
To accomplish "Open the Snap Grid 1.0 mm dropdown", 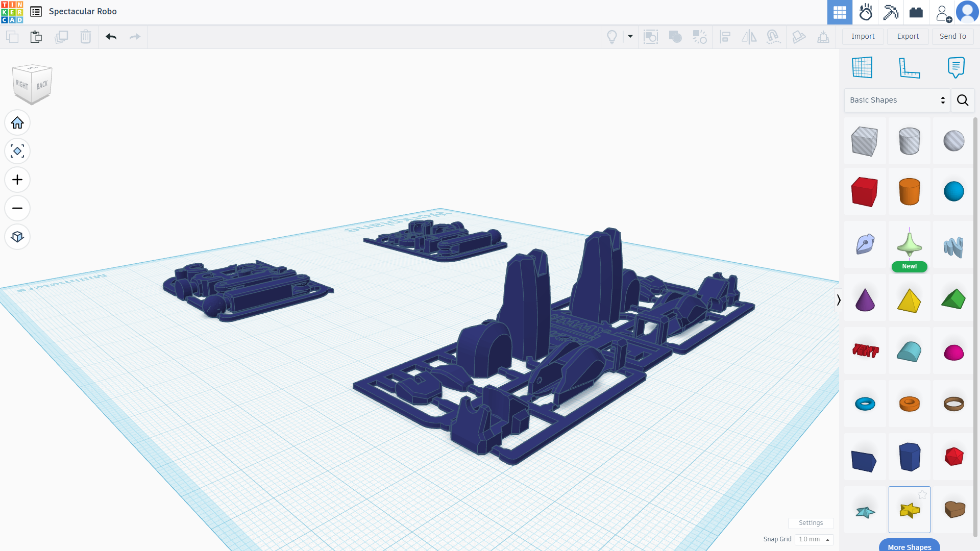I will click(x=814, y=539).
